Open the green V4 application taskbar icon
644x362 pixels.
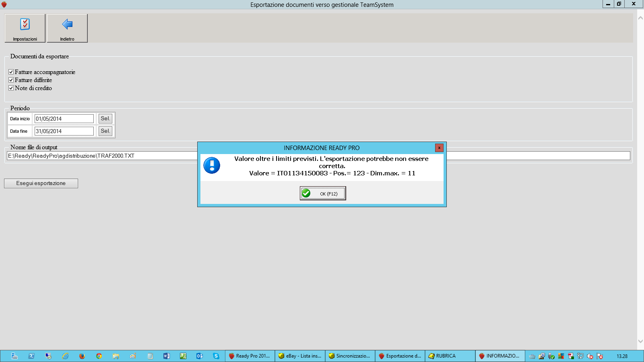pos(183,356)
